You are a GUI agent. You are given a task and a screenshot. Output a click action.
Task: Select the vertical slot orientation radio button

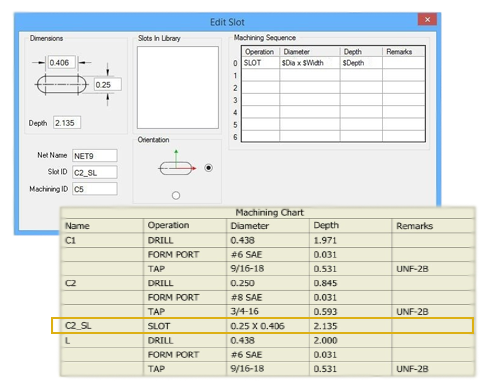[x=176, y=195]
